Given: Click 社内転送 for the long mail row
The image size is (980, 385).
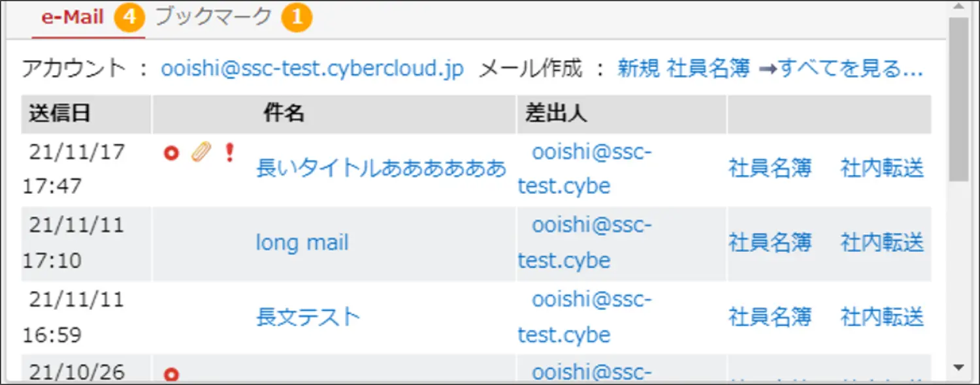Looking at the screenshot, I should click(882, 243).
